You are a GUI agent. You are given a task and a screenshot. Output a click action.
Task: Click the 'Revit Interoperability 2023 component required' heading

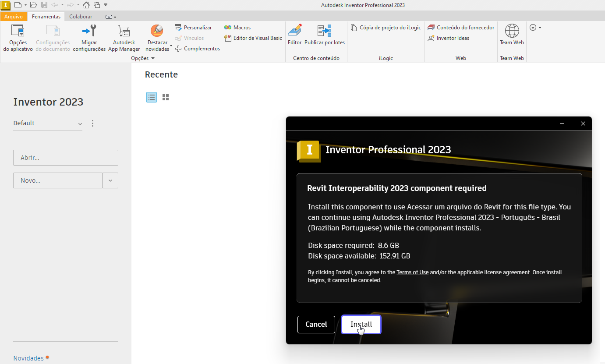397,188
